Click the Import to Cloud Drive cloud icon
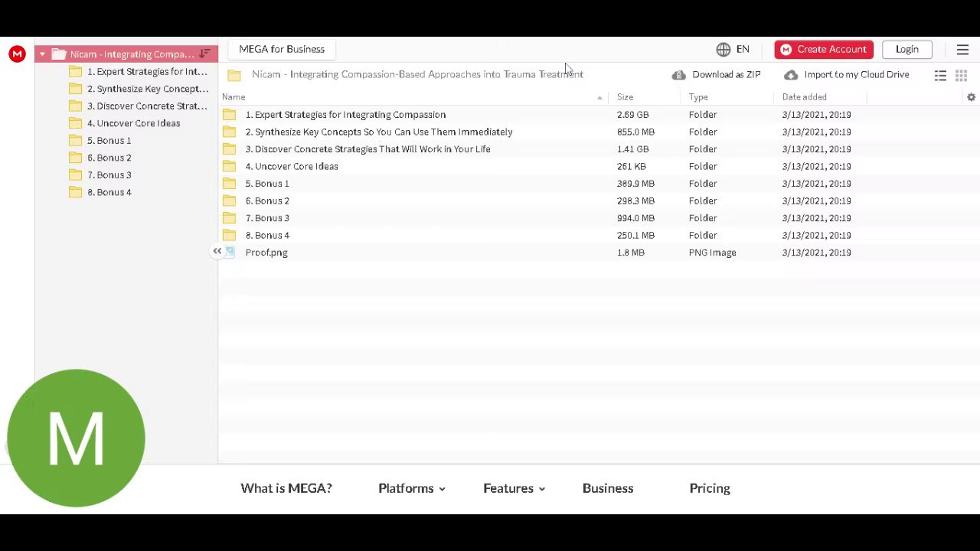Image resolution: width=980 pixels, height=551 pixels. [791, 75]
